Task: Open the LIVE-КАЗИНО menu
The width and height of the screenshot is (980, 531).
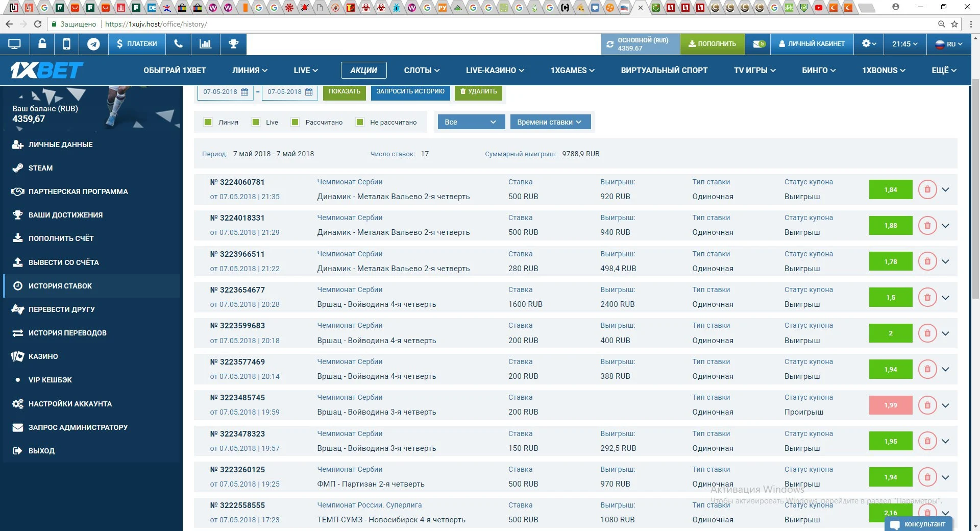Action: 495,70
